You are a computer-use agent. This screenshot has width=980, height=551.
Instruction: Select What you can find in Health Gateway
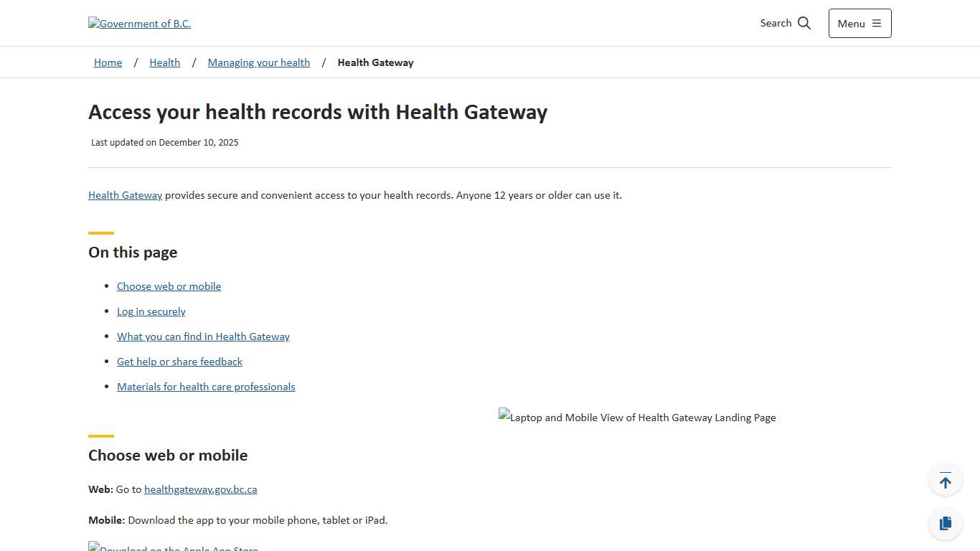[203, 336]
